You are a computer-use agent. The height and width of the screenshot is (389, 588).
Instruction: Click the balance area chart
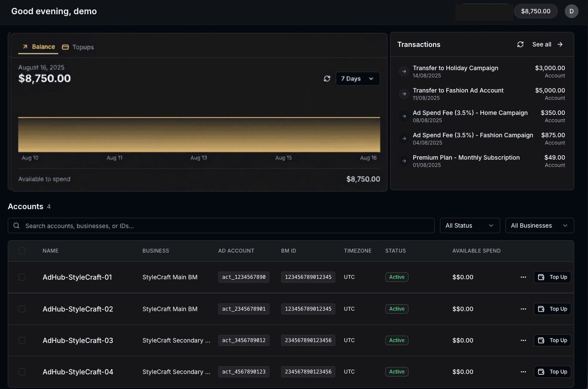pos(199,134)
